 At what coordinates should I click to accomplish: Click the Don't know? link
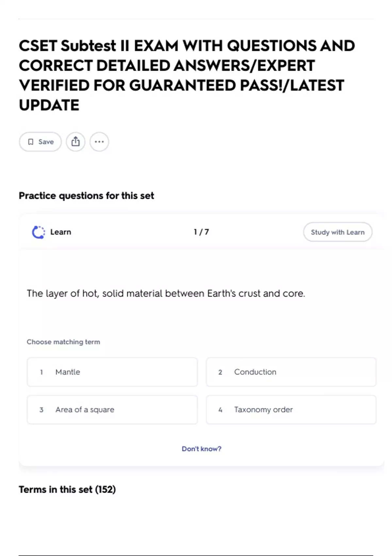click(x=201, y=449)
